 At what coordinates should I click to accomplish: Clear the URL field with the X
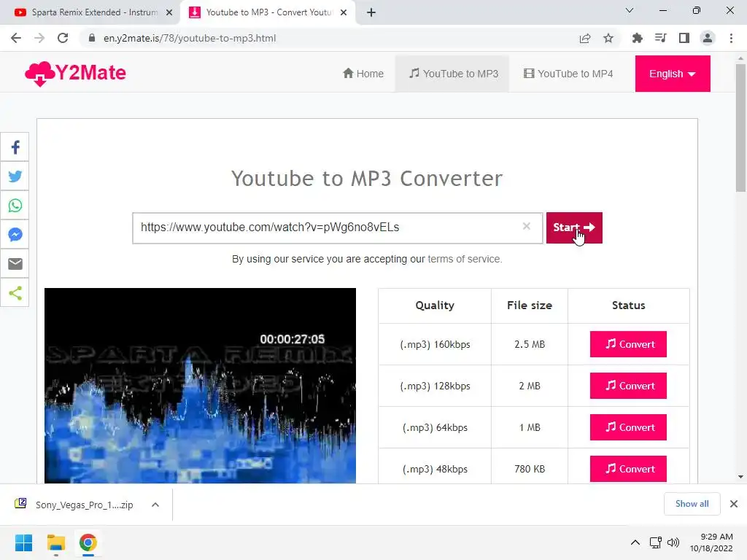click(527, 226)
